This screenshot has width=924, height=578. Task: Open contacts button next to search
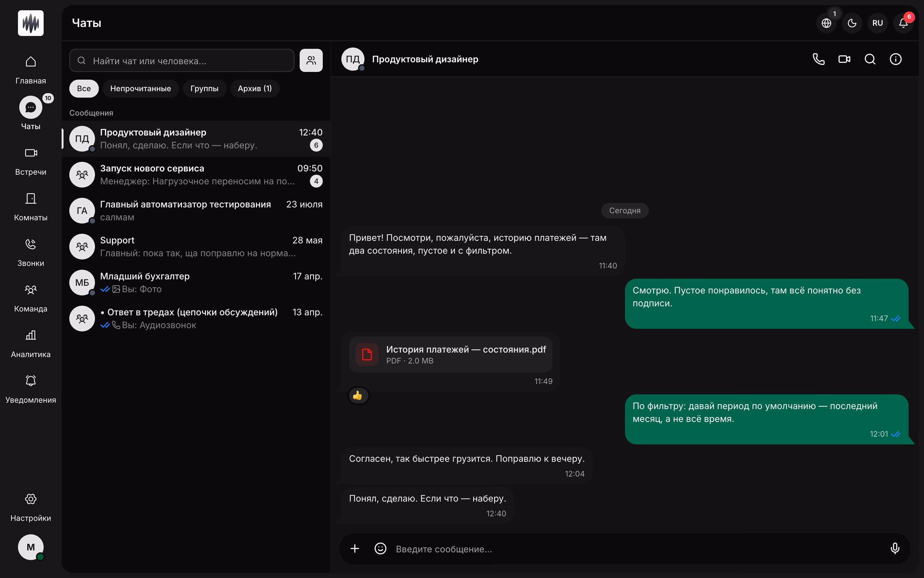click(x=311, y=60)
